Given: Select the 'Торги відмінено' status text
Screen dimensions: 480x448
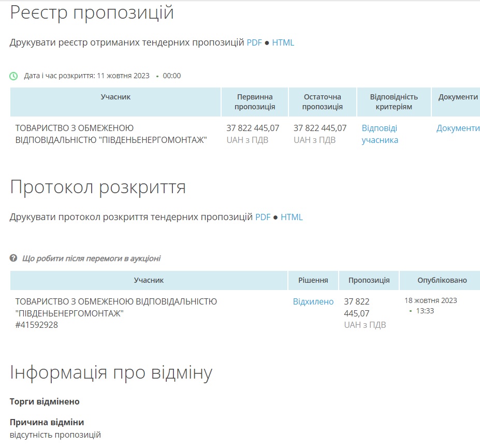Looking at the screenshot, I should pos(45,401).
